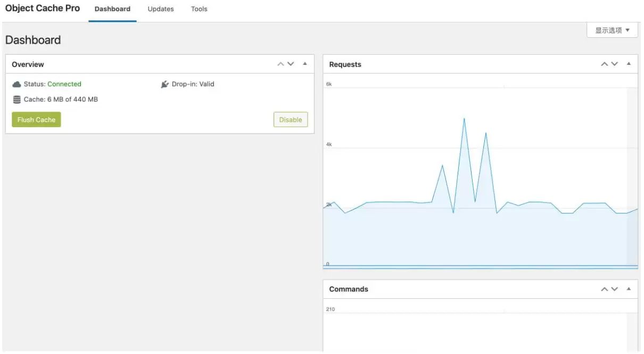
Task: Click the Flush Cache button
Action: [x=37, y=120]
